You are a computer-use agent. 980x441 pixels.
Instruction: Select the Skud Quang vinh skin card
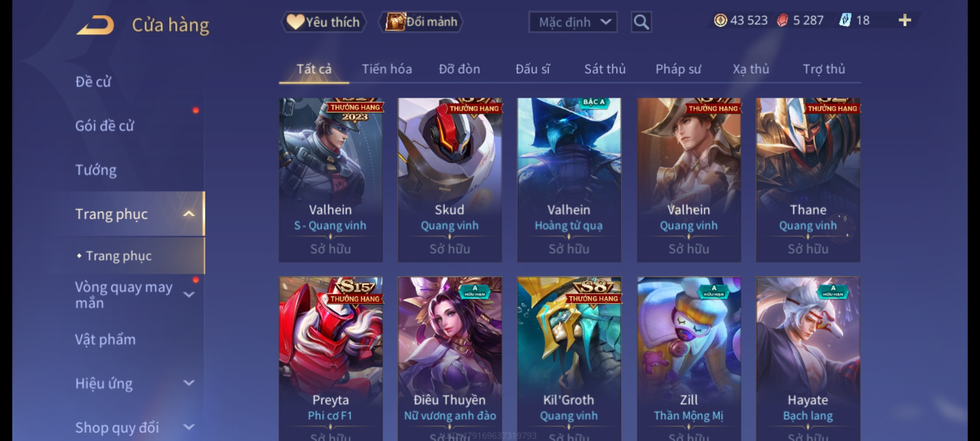click(450, 180)
